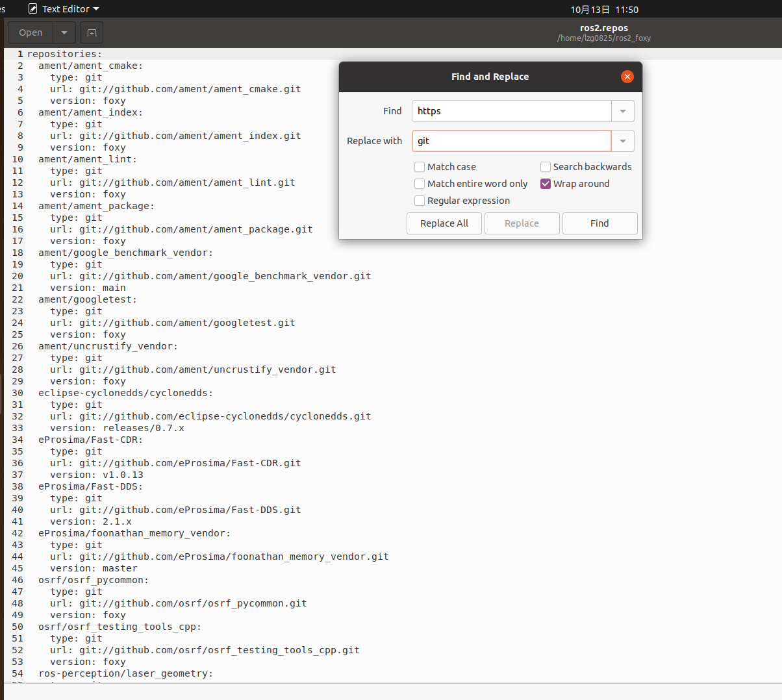Disable the Wrap around option

[545, 184]
